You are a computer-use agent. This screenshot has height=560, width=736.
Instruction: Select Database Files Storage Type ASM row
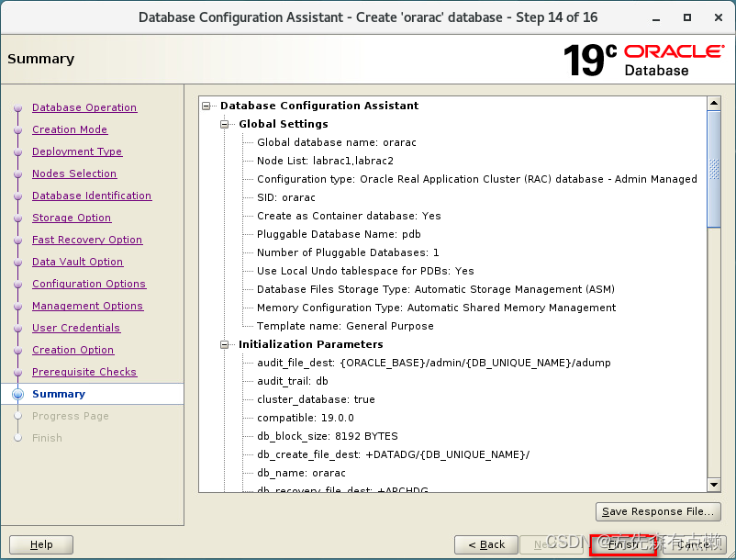(x=436, y=289)
